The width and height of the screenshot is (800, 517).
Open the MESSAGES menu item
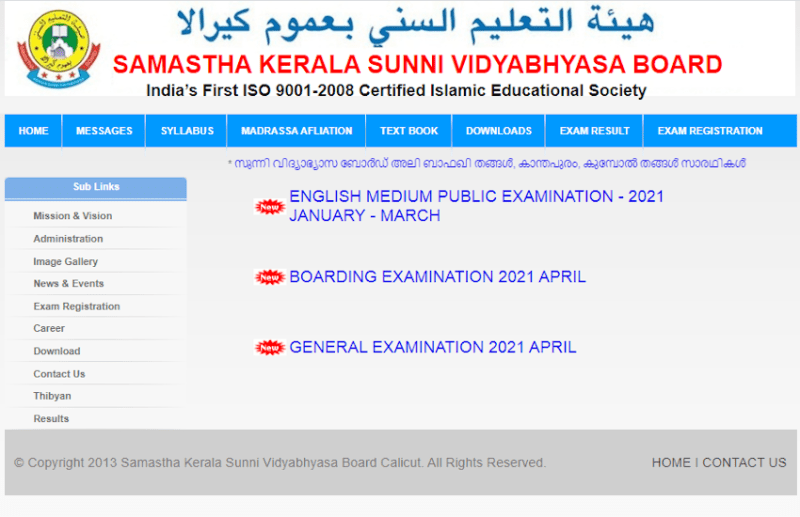tap(104, 131)
